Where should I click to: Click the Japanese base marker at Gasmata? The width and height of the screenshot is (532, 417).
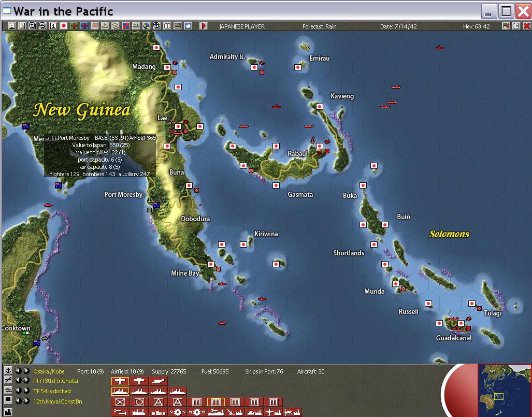(276, 185)
